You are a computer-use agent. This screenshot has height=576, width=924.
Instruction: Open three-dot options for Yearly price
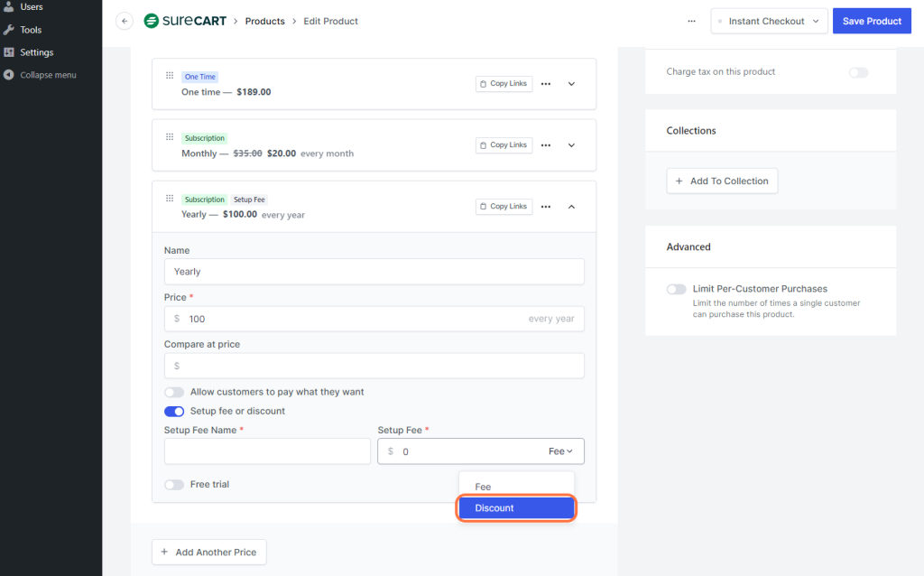pos(546,207)
